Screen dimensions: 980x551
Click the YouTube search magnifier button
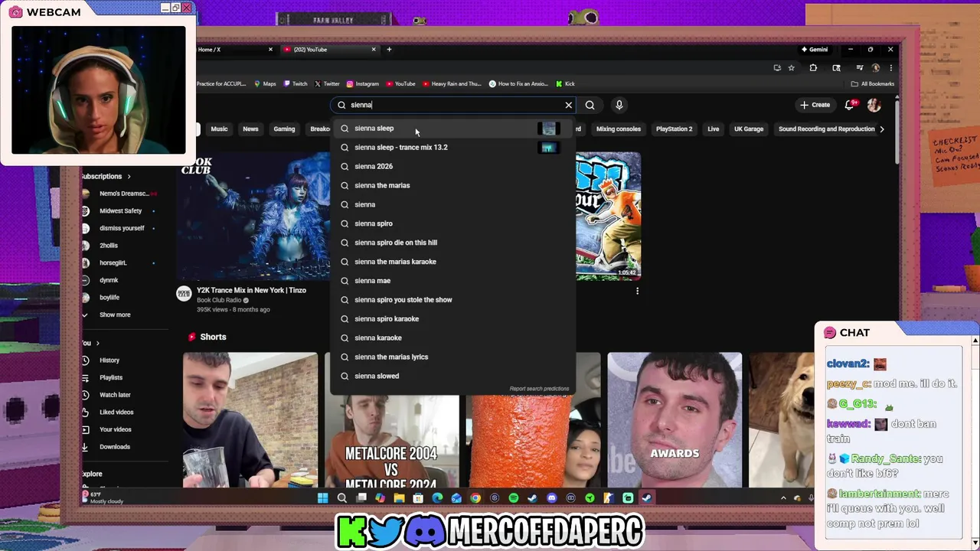pyautogui.click(x=590, y=105)
